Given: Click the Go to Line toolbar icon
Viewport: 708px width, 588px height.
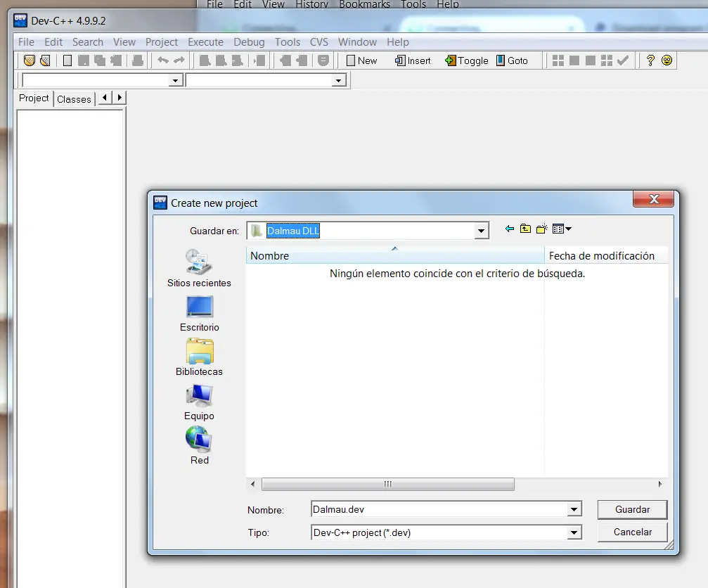Looking at the screenshot, I should click(259, 60).
